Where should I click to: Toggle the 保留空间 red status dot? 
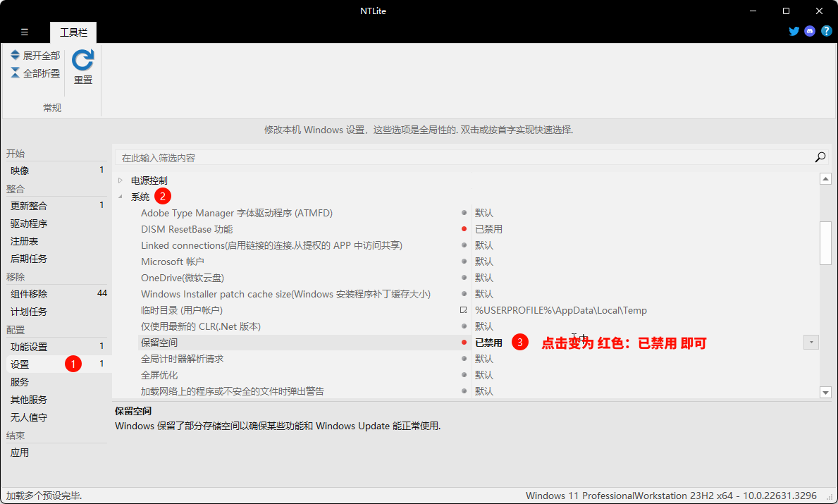(464, 342)
